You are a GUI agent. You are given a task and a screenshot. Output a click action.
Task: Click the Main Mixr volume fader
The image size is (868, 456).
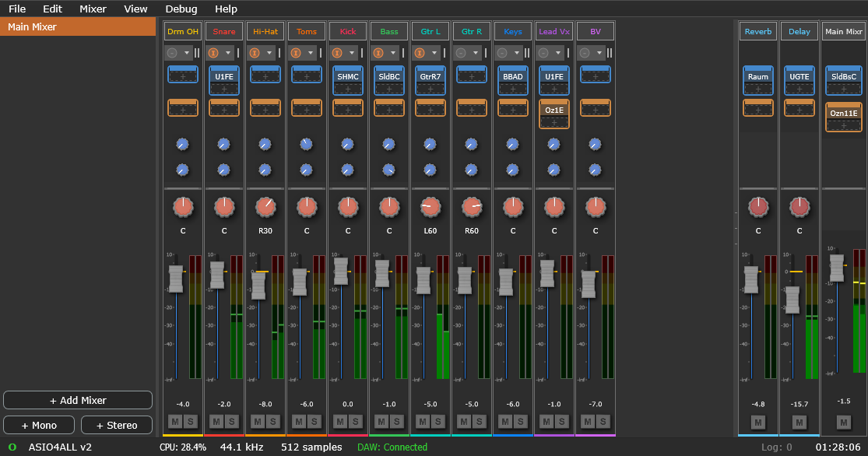836,268
